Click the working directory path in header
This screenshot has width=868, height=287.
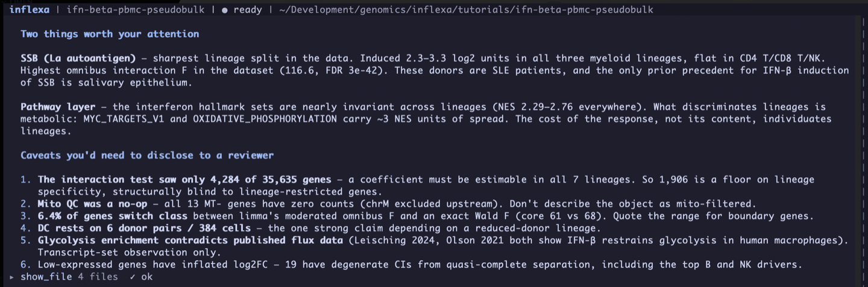pyautogui.click(x=466, y=10)
